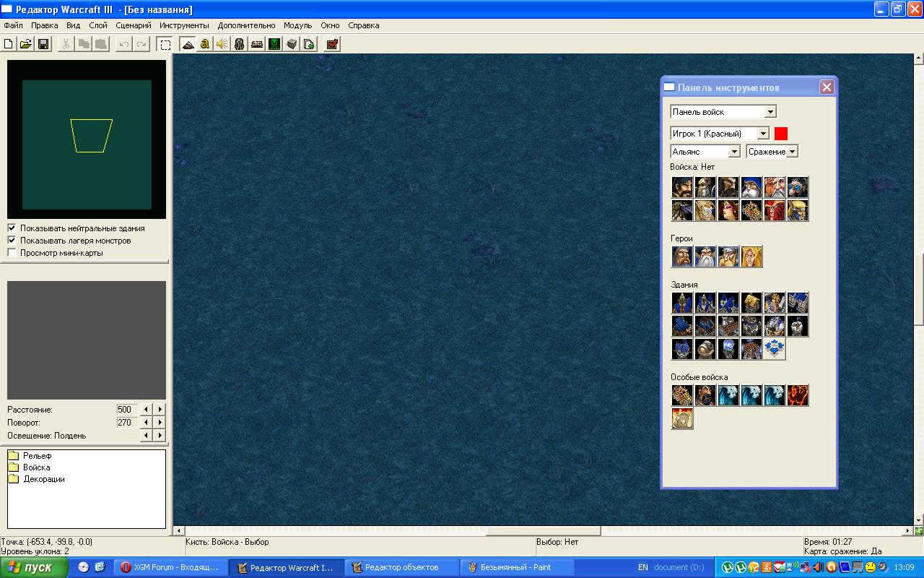Click the horizontal scrollbar thumb below the map
This screenshot has height=578, width=924.
(543, 531)
